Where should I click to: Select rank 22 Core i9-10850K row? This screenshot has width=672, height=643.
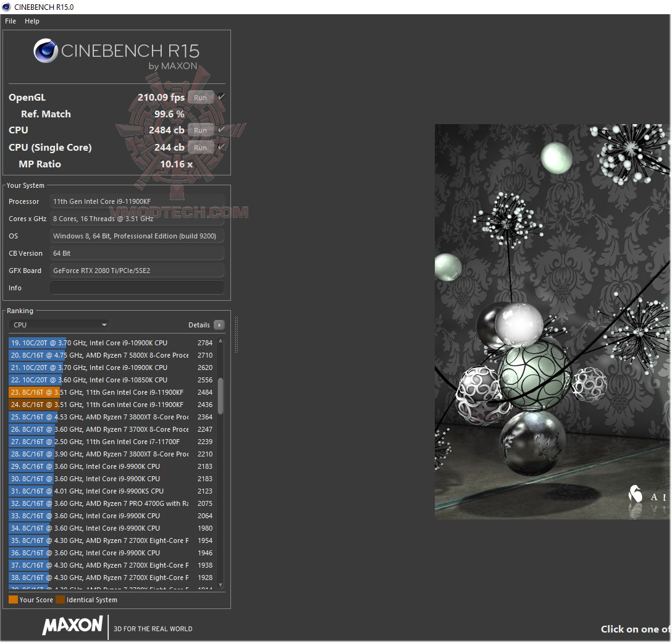pos(112,380)
